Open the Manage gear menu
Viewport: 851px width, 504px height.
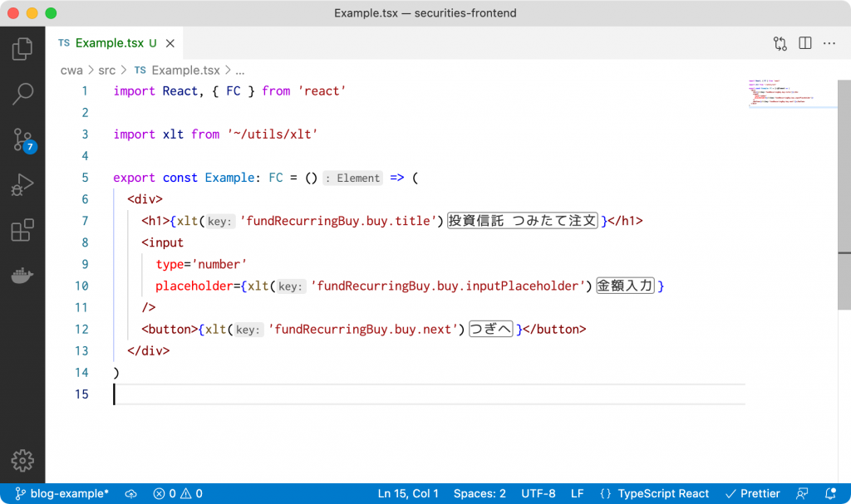(x=22, y=461)
